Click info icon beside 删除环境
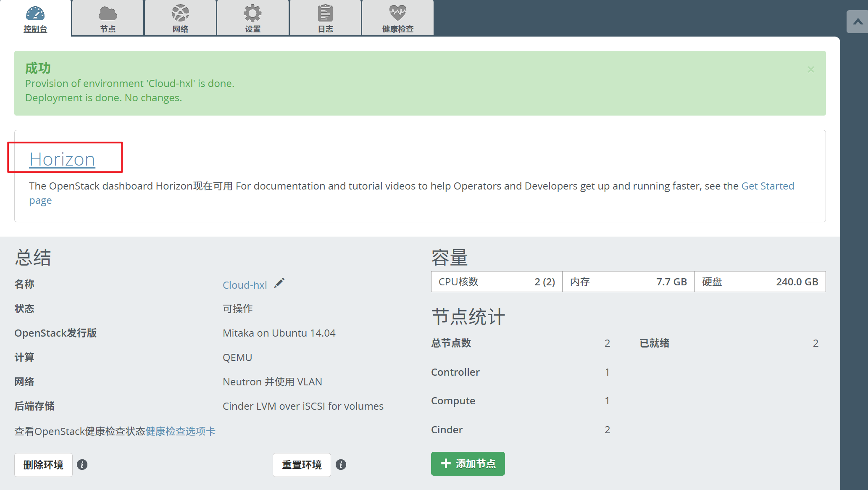Image resolution: width=868 pixels, height=490 pixels. [x=82, y=464]
